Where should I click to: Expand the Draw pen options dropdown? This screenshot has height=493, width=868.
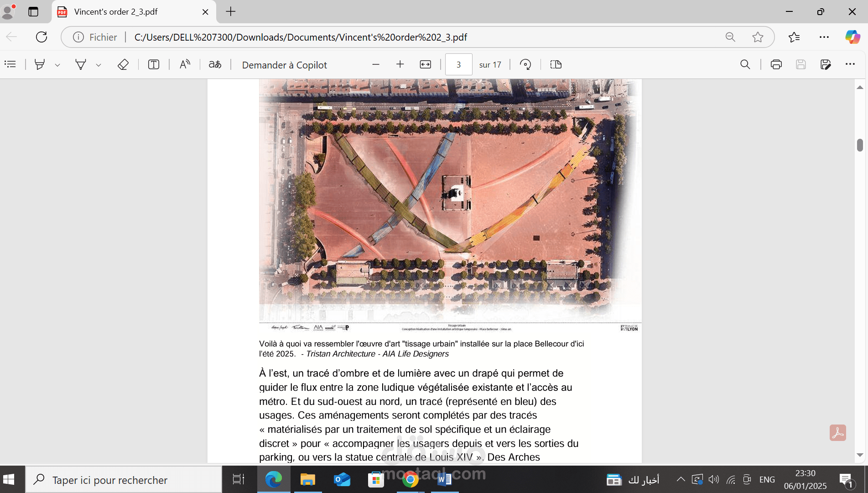(99, 65)
